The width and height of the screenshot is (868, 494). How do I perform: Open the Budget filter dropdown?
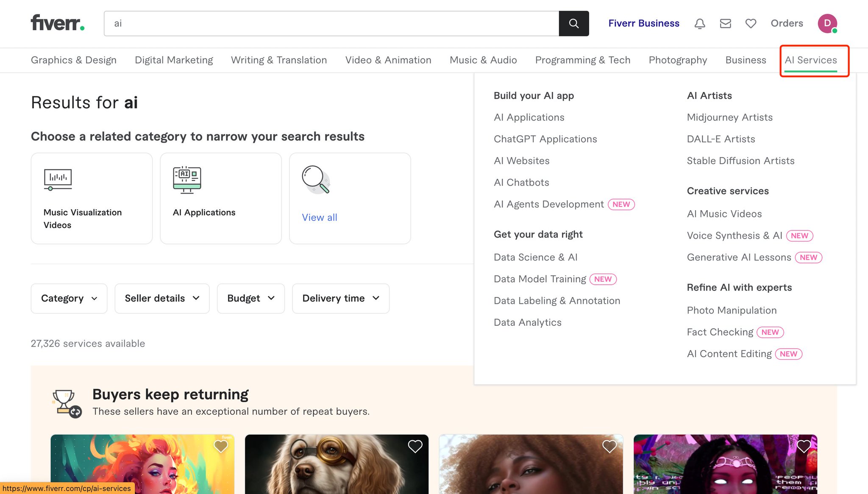point(251,298)
